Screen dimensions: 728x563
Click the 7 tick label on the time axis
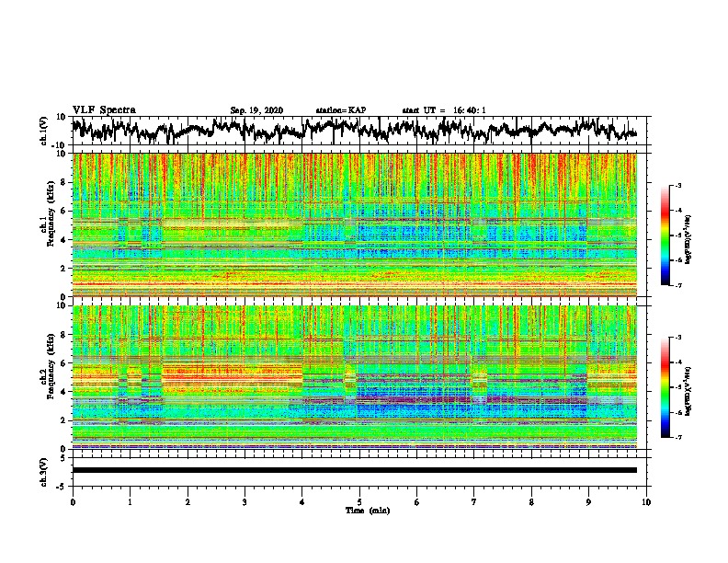[x=474, y=502]
